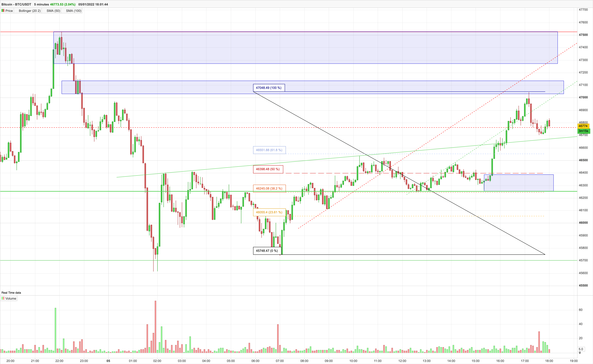Click the bold 05 date axis label
The height and width of the screenshot is (364, 593).
click(108, 361)
